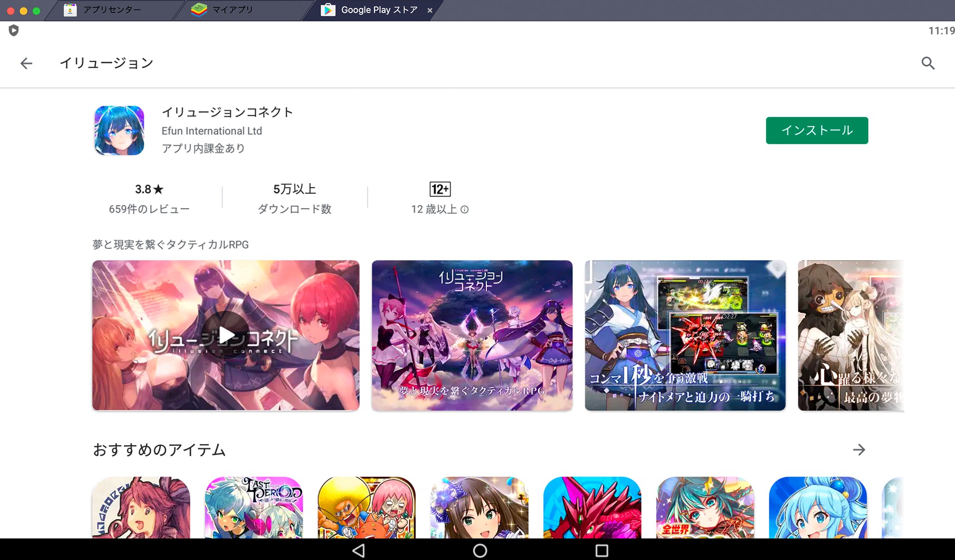Tap the Android home circle button
Viewport: 955px width, 560px height.
480,550
